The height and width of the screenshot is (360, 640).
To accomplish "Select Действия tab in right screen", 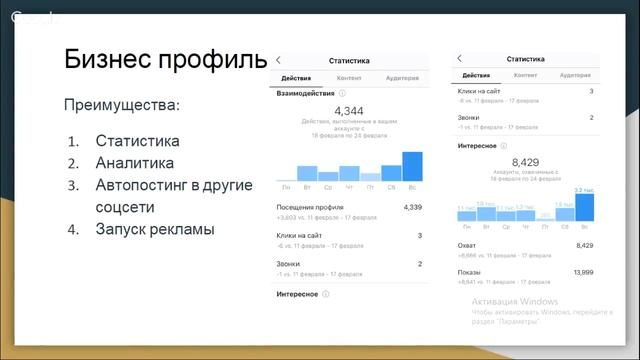I will [x=476, y=76].
